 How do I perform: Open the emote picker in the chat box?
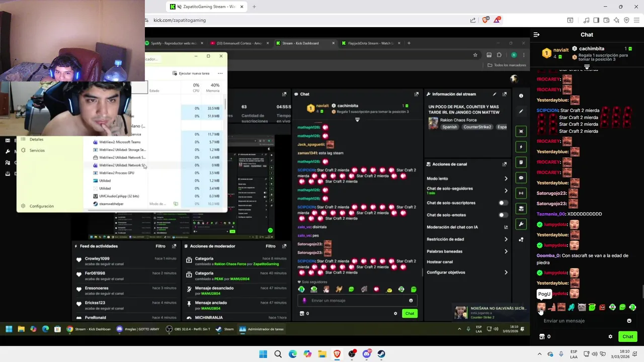629,321
